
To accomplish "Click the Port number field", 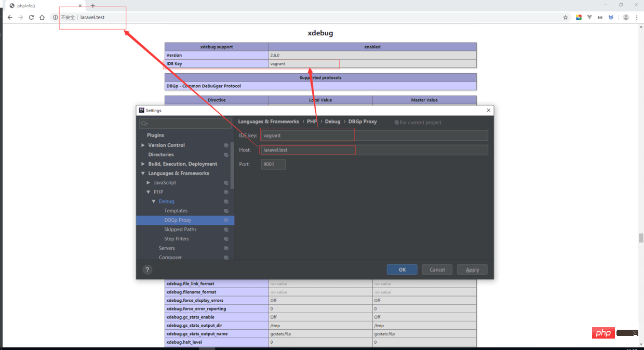I will pyautogui.click(x=273, y=164).
